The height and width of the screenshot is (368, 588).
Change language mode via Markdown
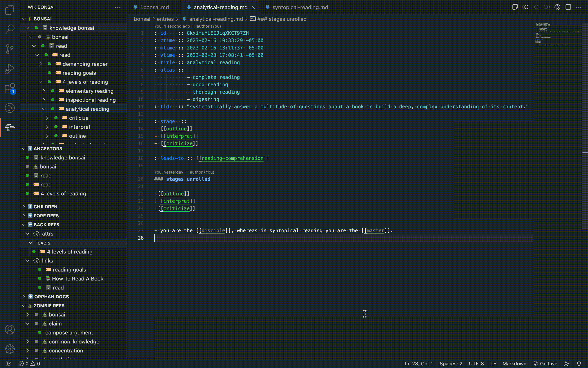tap(514, 364)
